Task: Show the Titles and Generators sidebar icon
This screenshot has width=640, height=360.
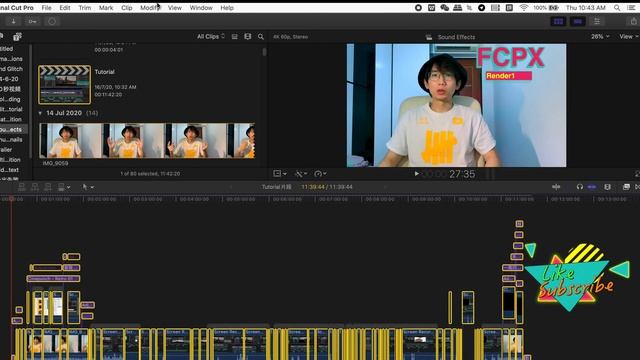Action: point(17,37)
